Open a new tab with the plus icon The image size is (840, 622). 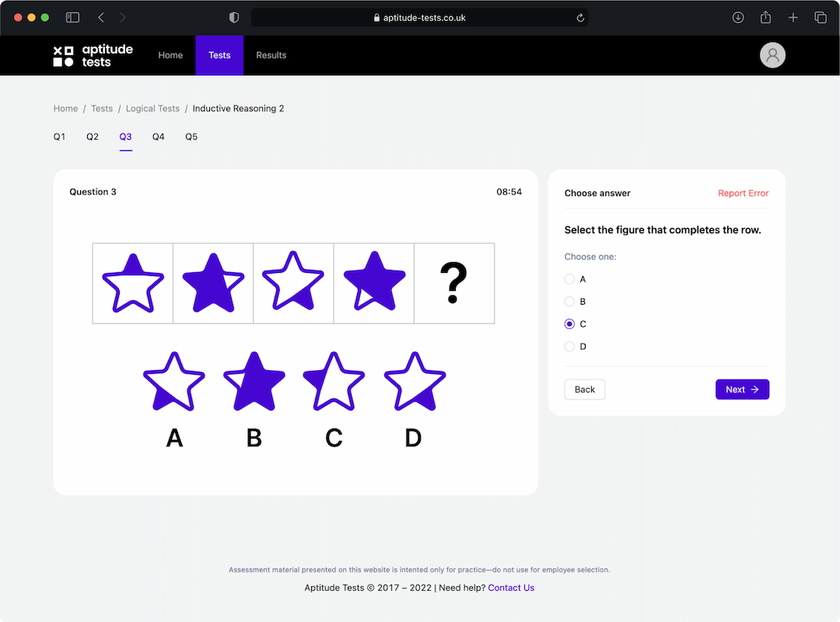click(x=793, y=17)
